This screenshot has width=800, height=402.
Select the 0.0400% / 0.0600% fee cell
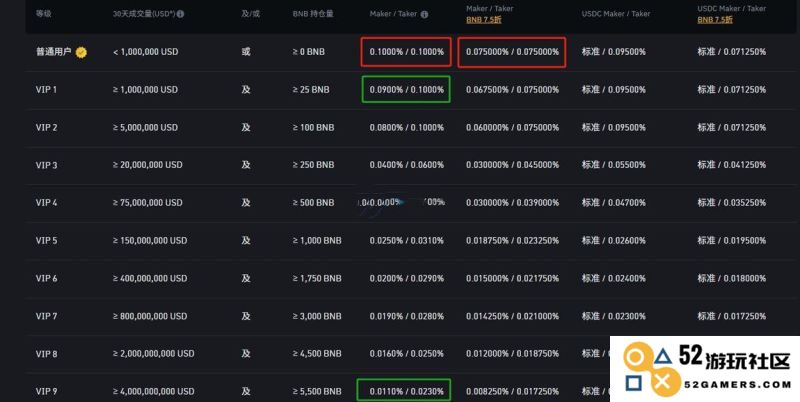(407, 165)
